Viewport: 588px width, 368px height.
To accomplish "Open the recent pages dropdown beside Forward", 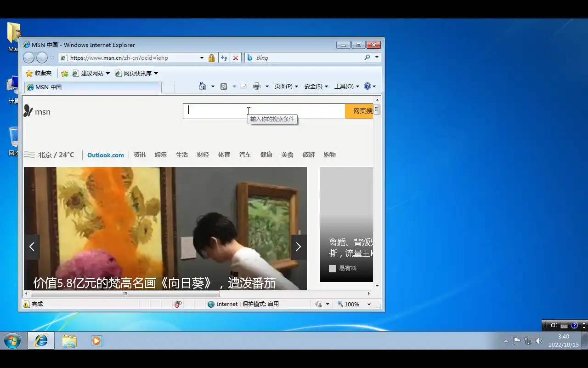I will click(52, 58).
